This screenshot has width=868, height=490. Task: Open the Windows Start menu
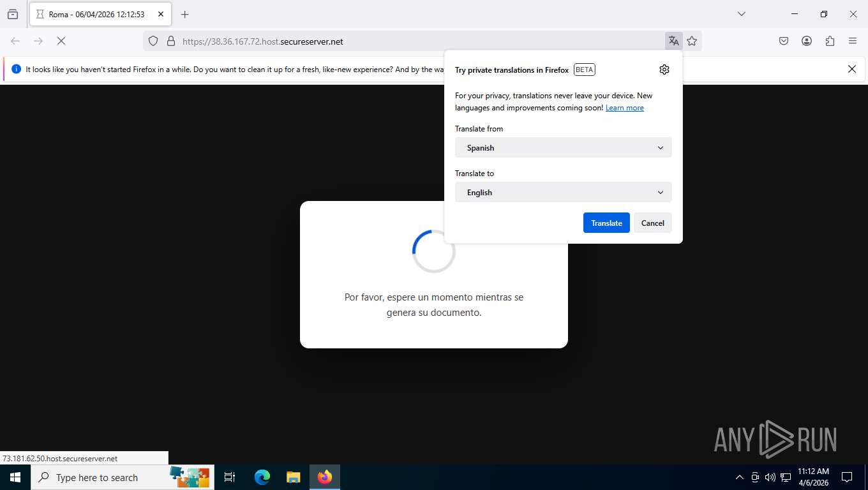coord(15,477)
